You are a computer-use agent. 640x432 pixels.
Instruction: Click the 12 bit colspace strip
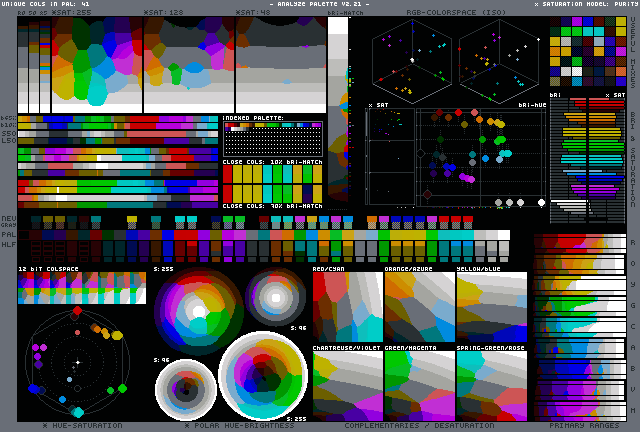coord(82,289)
